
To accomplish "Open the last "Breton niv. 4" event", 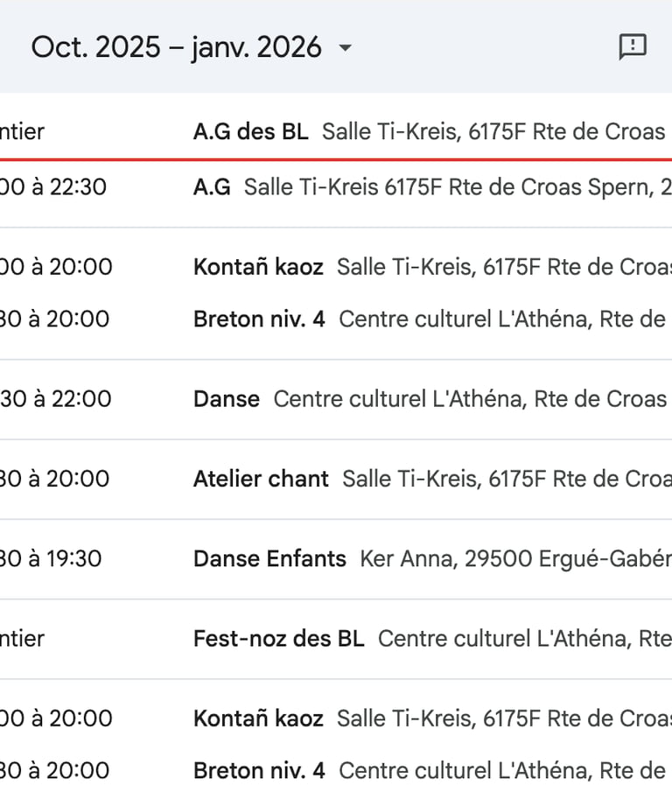I will (x=259, y=770).
